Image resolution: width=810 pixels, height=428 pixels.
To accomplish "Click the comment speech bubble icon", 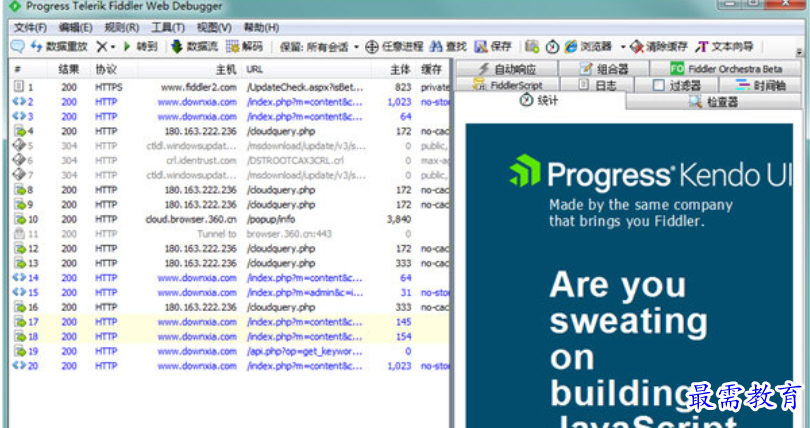I will point(18,46).
